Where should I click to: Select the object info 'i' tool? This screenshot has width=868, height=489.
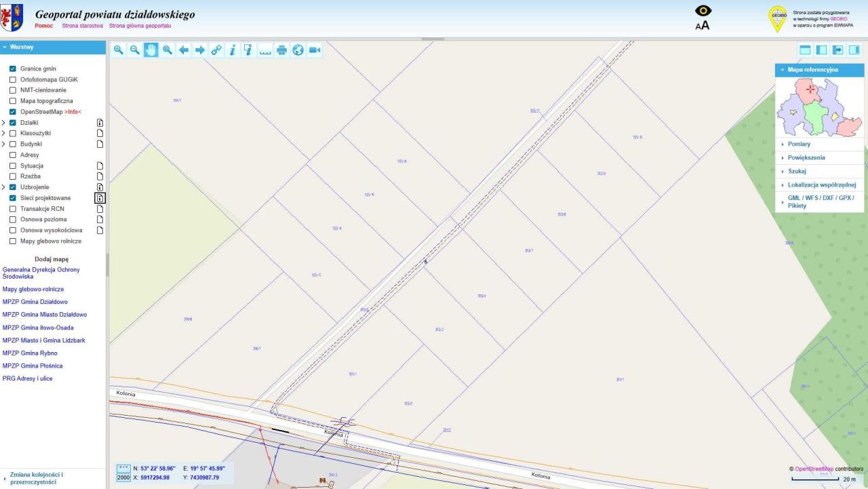point(233,50)
